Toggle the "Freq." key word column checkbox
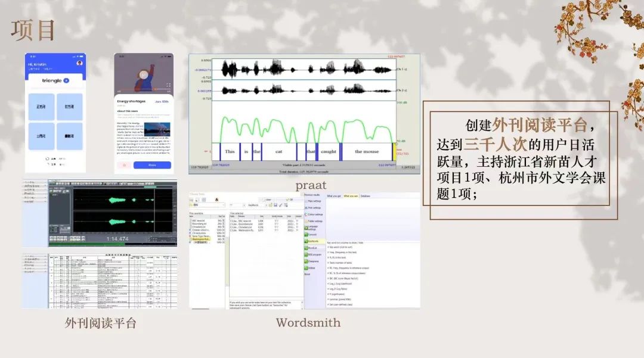 [x=328, y=254]
